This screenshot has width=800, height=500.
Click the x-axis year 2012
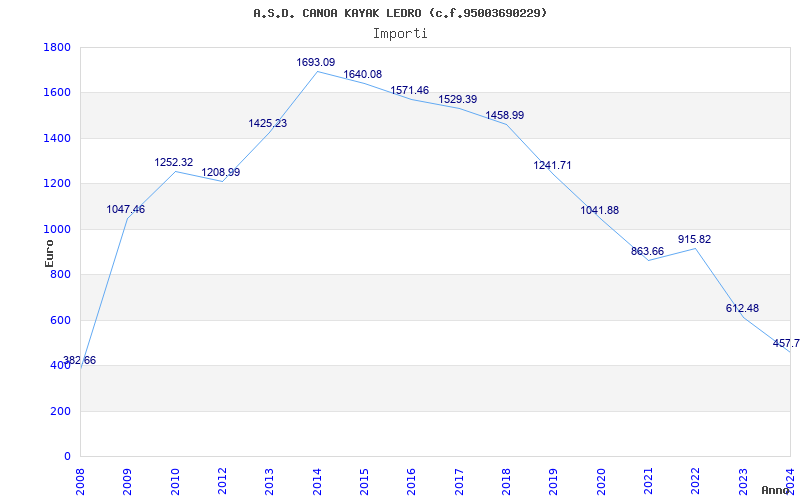point(222,482)
